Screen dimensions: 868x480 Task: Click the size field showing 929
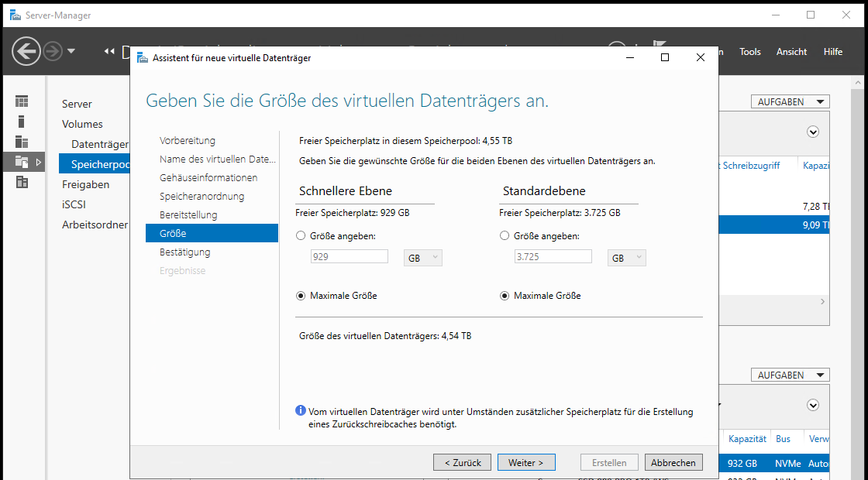350,256
